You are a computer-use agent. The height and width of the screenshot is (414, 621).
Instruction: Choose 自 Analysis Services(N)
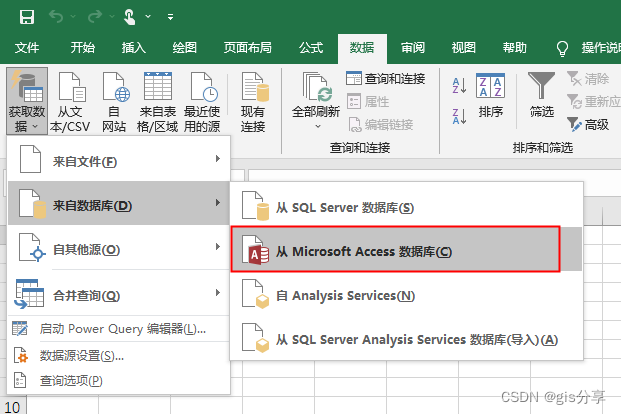406,294
